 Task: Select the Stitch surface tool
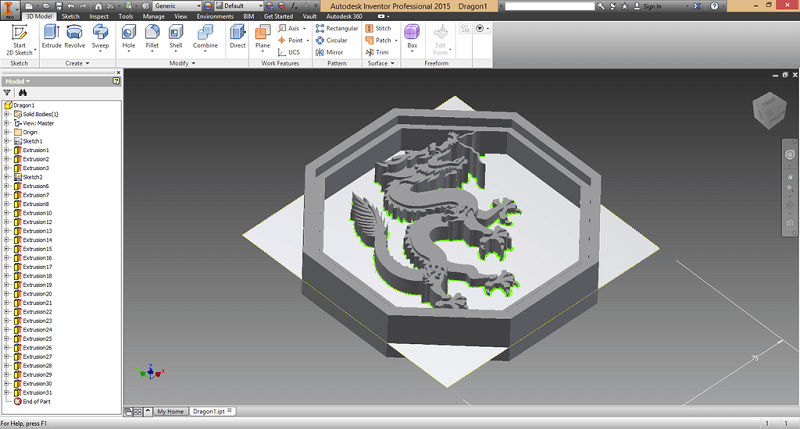[x=378, y=28]
